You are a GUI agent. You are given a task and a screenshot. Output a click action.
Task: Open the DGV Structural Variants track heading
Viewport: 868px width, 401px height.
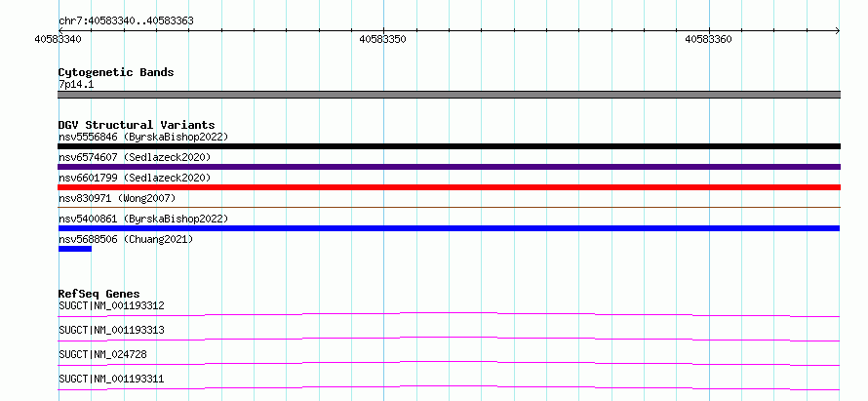[x=137, y=125]
